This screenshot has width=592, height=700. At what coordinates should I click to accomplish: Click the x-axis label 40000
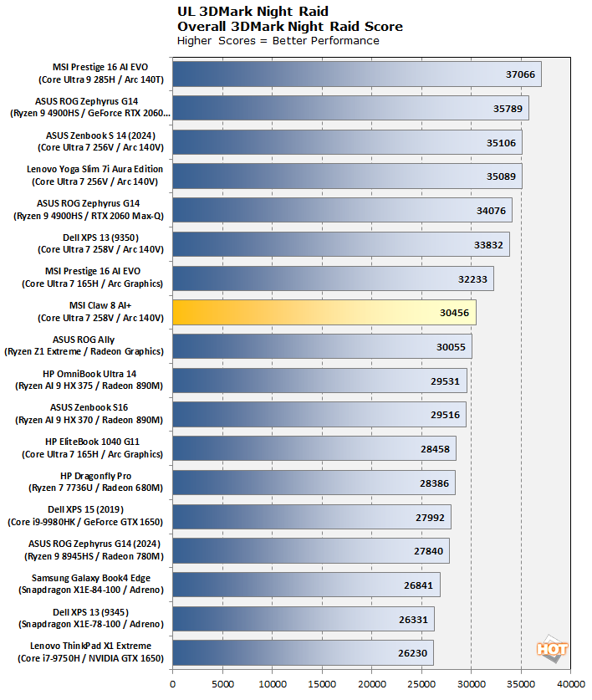[571, 684]
